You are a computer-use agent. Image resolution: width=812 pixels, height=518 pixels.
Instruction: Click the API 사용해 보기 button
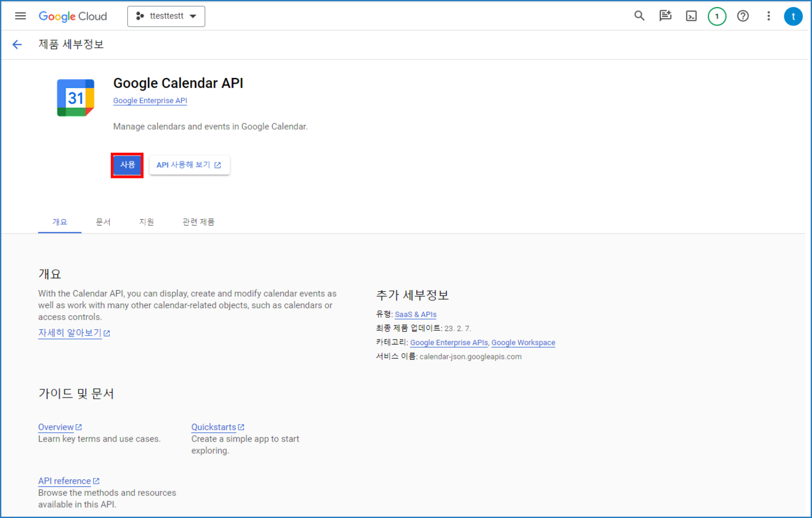(189, 165)
